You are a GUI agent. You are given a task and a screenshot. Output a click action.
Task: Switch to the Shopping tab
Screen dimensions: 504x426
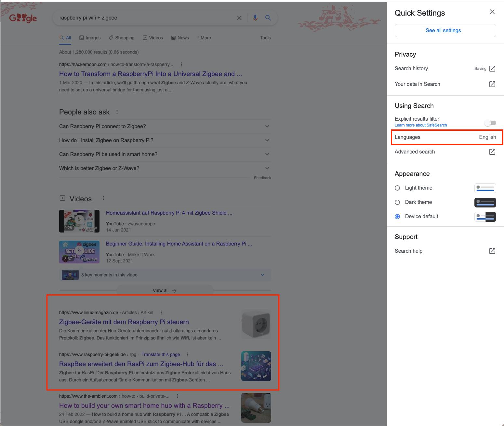point(122,38)
